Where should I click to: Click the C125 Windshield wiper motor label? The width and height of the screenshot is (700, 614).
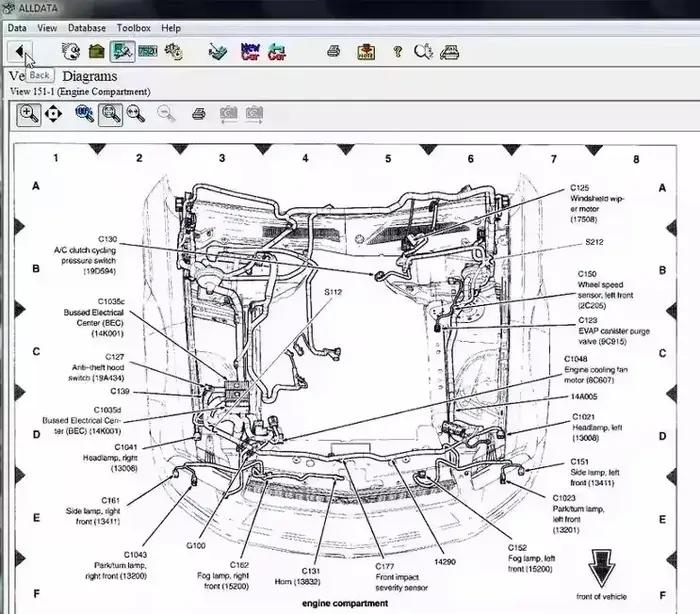click(597, 203)
